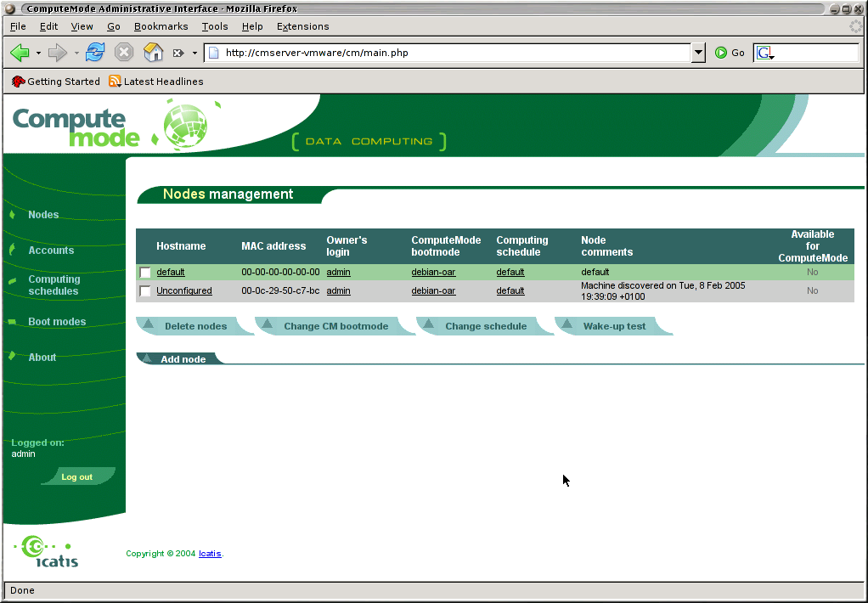Open the Forward button history dropdown

76,54
